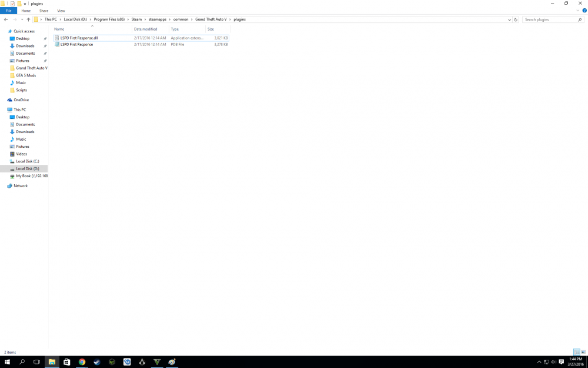Click the folder properties icon in quick access toolbar
The width and height of the screenshot is (588, 368).
click(12, 3)
